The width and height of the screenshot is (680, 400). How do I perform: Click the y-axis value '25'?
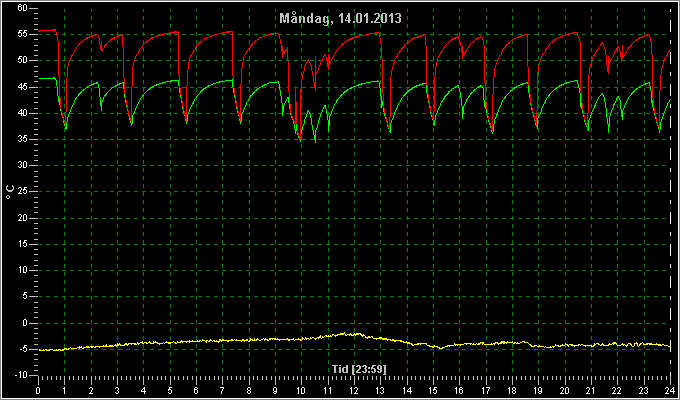point(23,191)
